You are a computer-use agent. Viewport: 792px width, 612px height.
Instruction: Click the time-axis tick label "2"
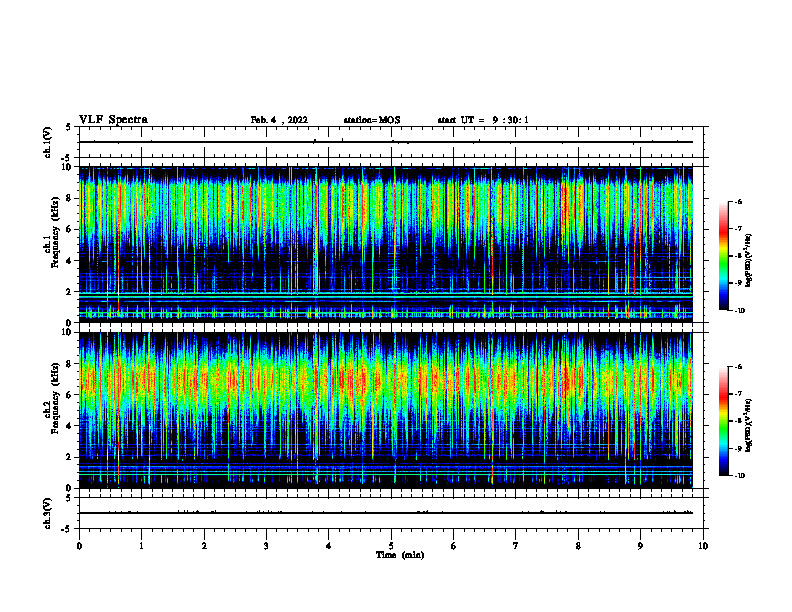coord(204,546)
